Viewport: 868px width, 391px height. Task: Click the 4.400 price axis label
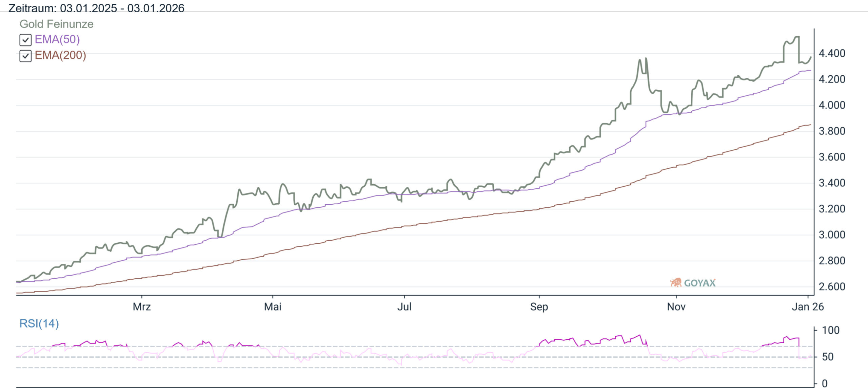point(832,53)
